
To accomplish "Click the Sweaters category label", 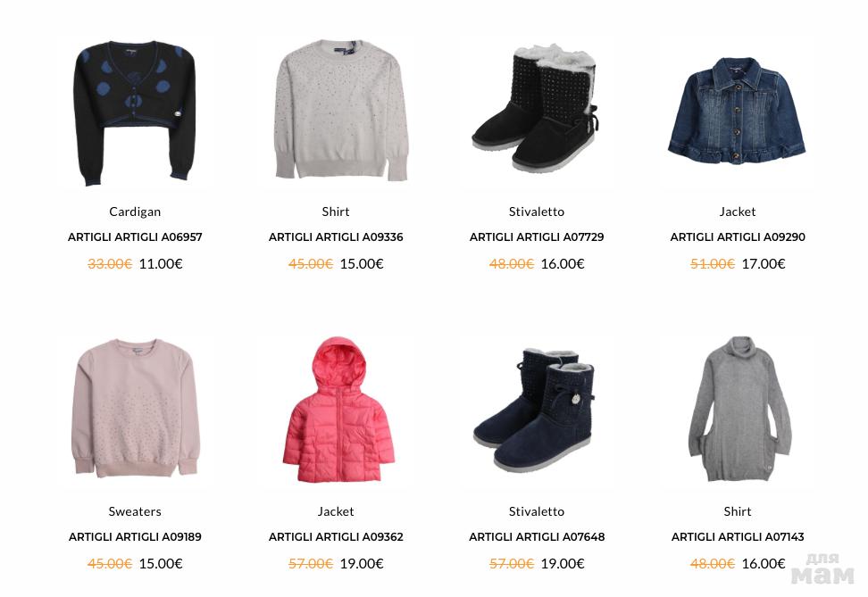I will click(135, 512).
